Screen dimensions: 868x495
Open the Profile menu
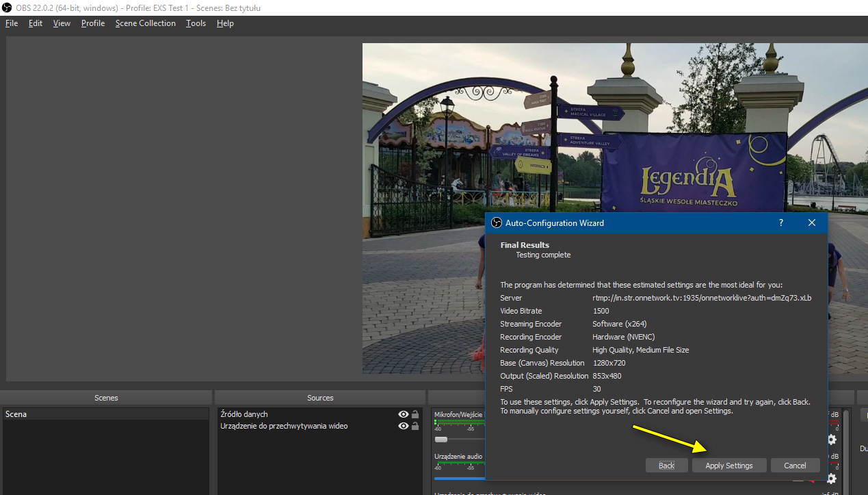(93, 23)
